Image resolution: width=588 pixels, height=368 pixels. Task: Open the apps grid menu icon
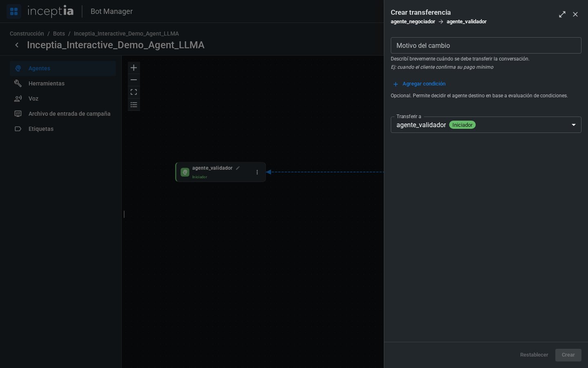click(x=14, y=11)
